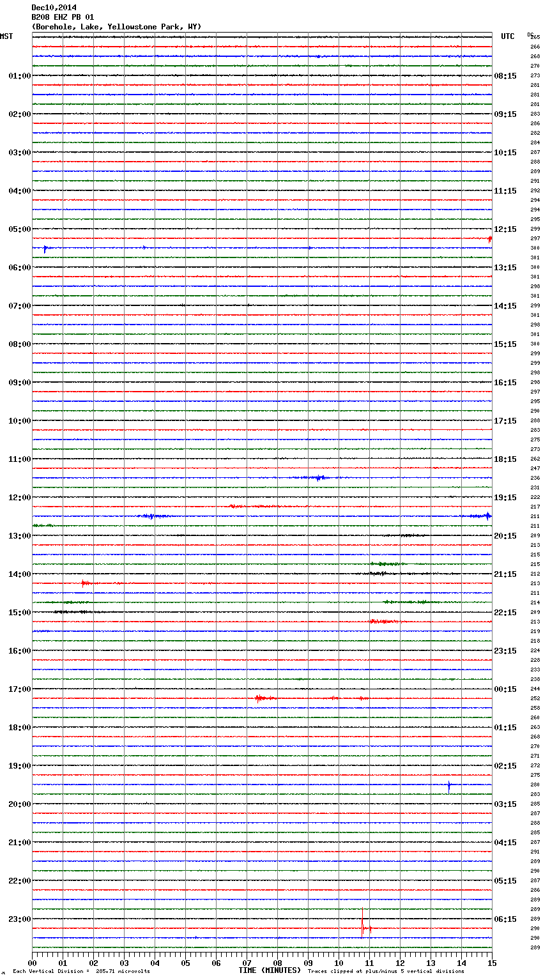Click minute 05 on the bottom axis

click(x=185, y=963)
